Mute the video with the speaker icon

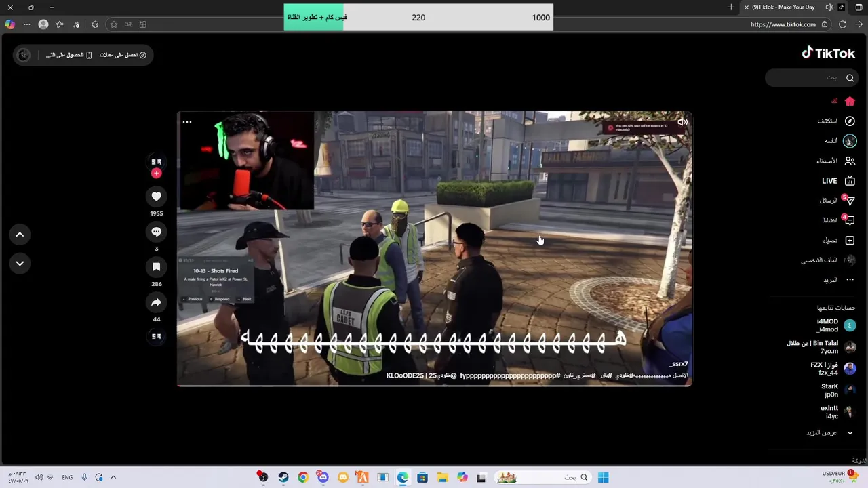coord(682,123)
